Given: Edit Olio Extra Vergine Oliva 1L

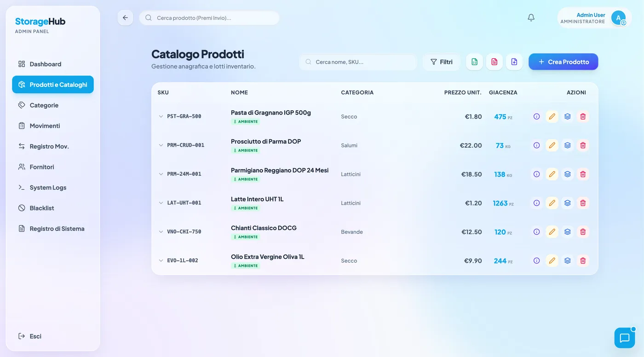Looking at the screenshot, I should click(552, 260).
